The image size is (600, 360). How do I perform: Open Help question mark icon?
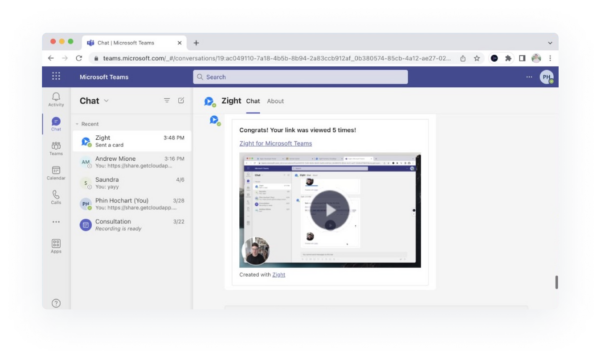56,303
